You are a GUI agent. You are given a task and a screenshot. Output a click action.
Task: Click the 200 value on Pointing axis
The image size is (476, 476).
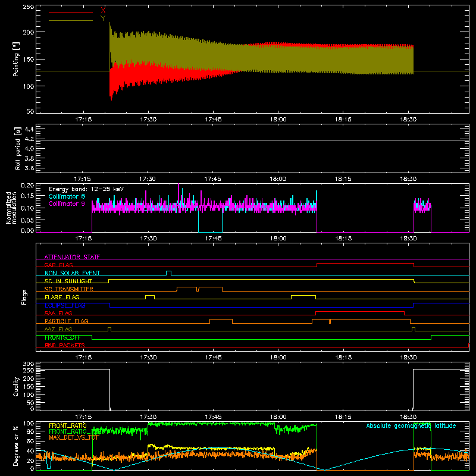point(29,32)
